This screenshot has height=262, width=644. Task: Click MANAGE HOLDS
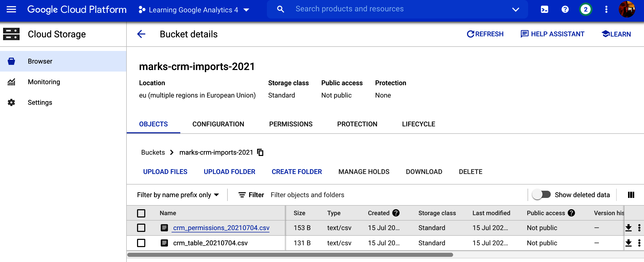(x=364, y=172)
